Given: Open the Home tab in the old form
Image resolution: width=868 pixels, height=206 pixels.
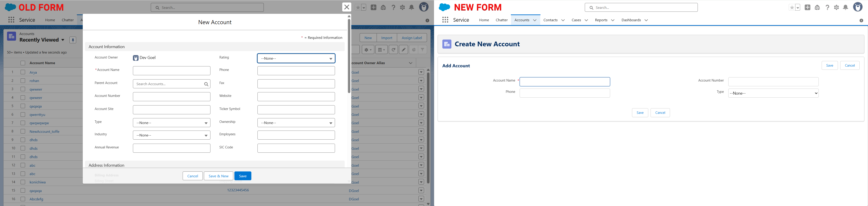Looking at the screenshot, I should (50, 20).
